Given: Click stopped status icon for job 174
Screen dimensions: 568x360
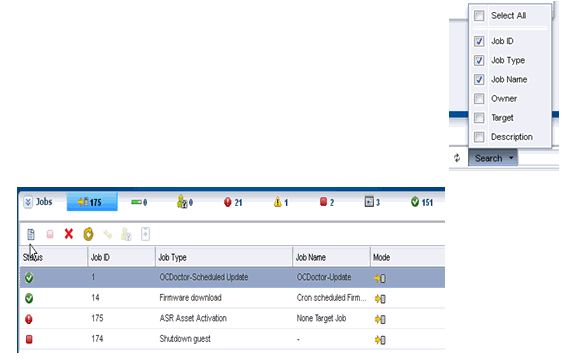Looking at the screenshot, I should click(29, 339).
